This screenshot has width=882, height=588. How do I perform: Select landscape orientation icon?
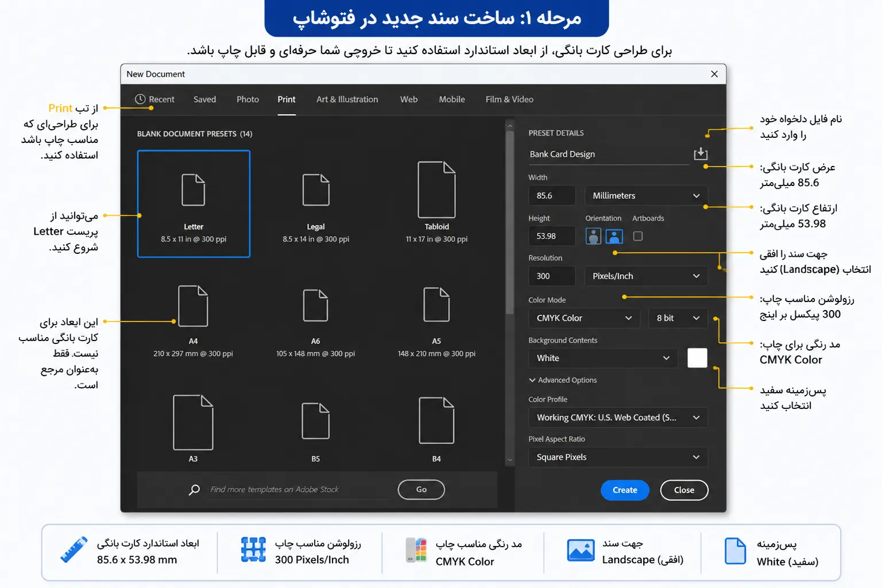pos(614,236)
